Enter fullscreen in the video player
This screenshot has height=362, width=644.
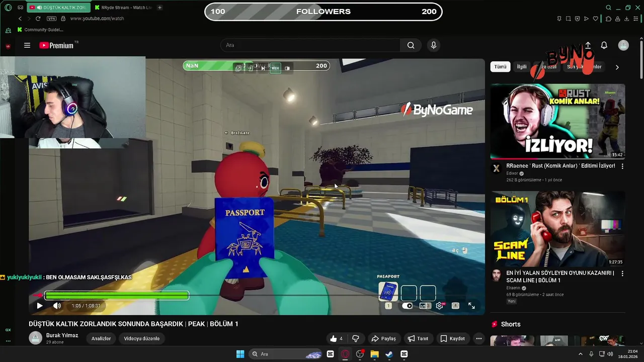[471, 306]
